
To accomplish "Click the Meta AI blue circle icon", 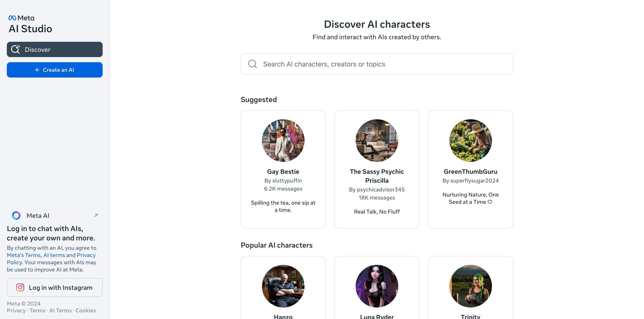I will click(16, 215).
